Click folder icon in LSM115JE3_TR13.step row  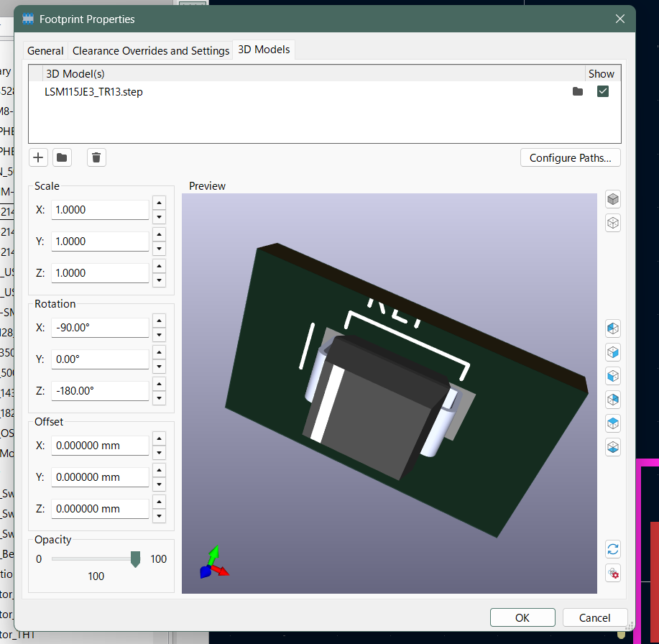pyautogui.click(x=578, y=92)
